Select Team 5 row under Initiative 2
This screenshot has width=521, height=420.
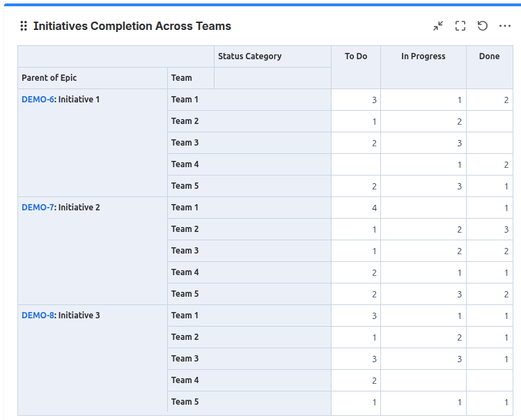(249, 294)
